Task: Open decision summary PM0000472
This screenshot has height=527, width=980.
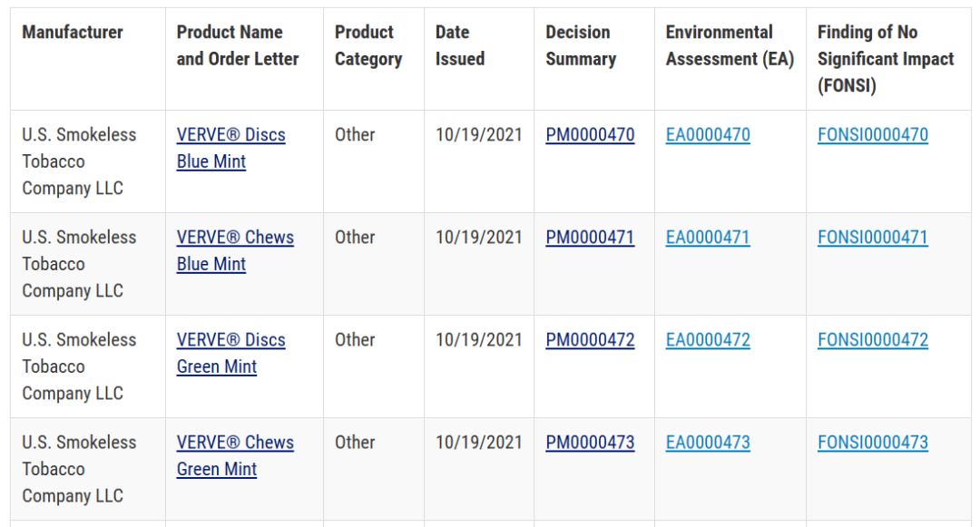Action: tap(590, 339)
